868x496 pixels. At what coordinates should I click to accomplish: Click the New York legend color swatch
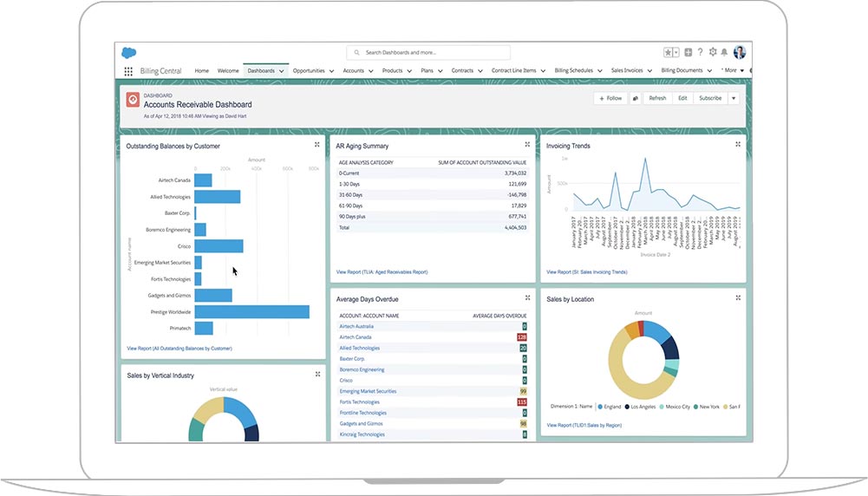695,407
